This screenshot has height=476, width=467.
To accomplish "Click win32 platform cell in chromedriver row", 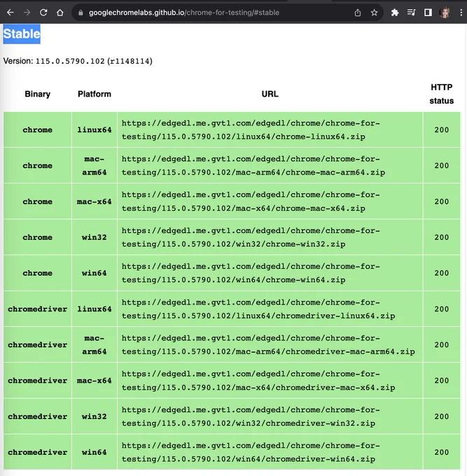I will (x=95, y=416).
